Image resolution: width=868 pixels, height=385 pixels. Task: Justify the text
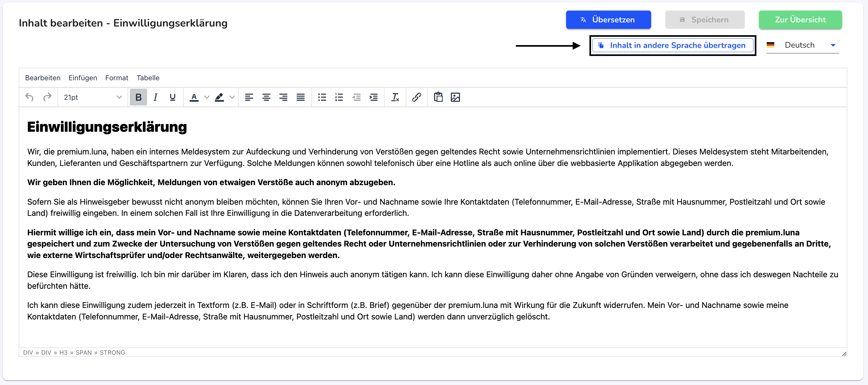tap(301, 97)
